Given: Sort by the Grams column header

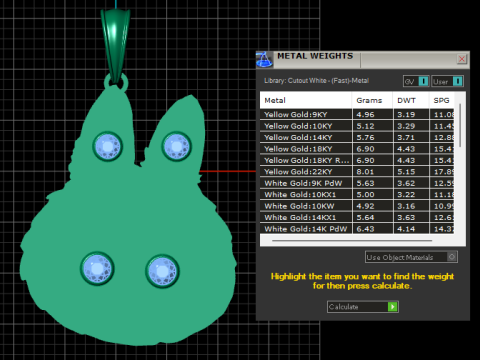Looking at the screenshot, I should click(372, 100).
